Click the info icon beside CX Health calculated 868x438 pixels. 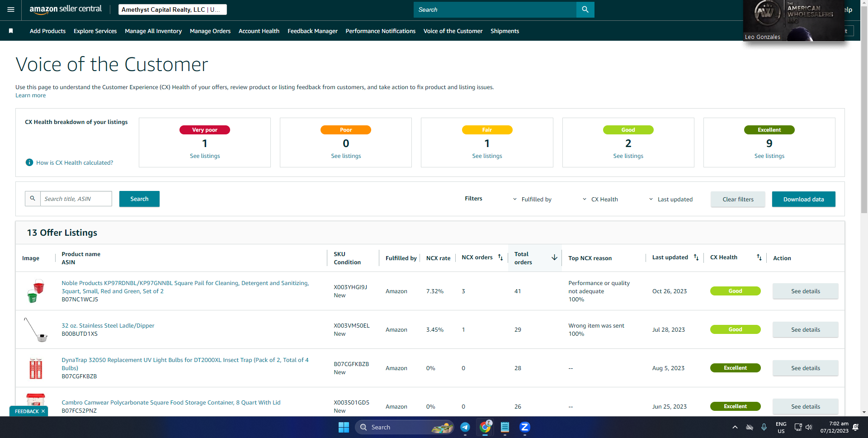tap(29, 162)
